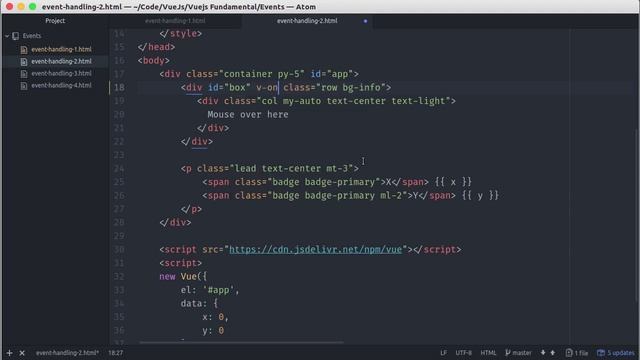The height and width of the screenshot is (360, 640).
Task: Click file icon beside event-handling-1.html
Action: pyautogui.click(x=24, y=49)
